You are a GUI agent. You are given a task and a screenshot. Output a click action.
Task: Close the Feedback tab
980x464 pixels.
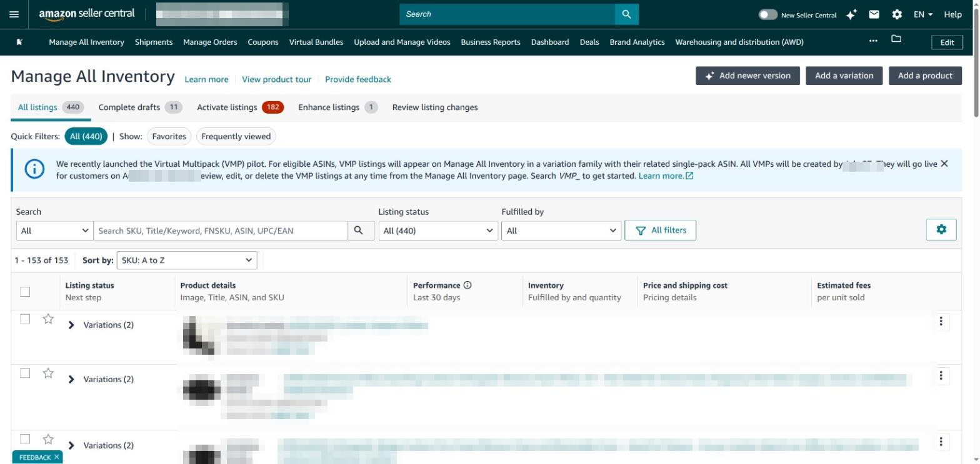point(56,457)
